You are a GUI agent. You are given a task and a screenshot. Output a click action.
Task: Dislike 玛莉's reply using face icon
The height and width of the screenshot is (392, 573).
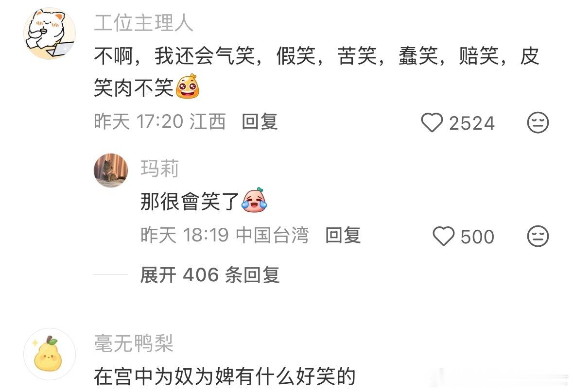(x=538, y=236)
